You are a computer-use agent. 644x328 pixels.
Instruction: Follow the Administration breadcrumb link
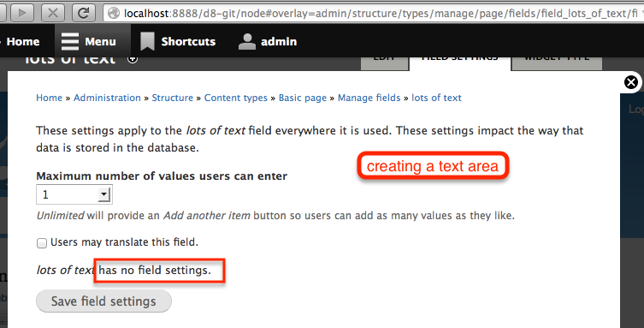tap(107, 98)
